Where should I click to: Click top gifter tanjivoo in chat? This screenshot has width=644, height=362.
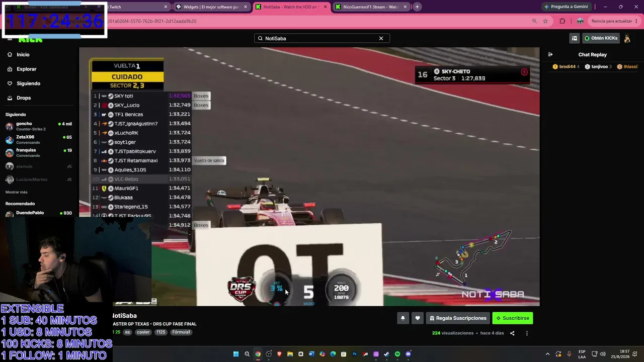click(x=598, y=66)
